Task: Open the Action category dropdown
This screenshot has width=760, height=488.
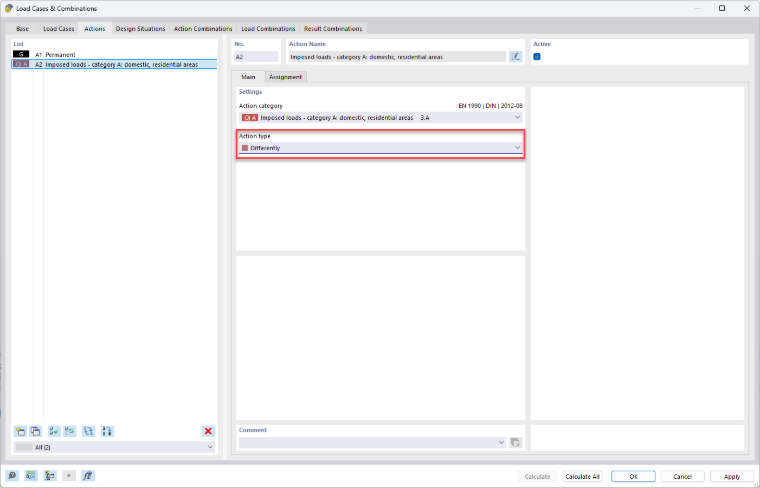Action: tap(380, 117)
